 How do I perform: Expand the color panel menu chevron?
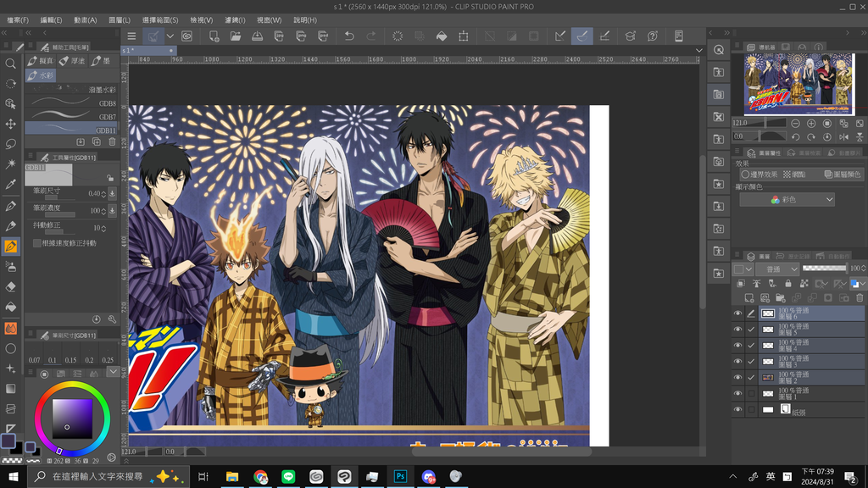(x=113, y=372)
